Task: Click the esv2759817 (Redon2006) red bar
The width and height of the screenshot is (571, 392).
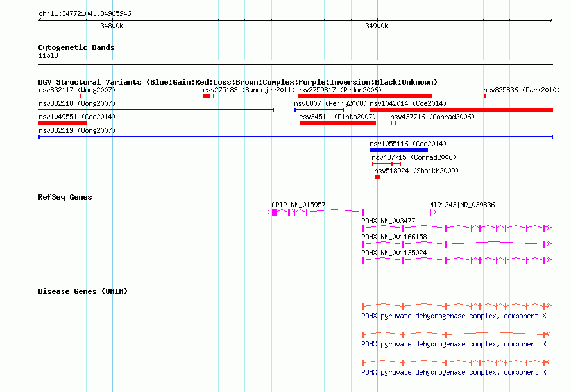Action: pyautogui.click(x=364, y=96)
